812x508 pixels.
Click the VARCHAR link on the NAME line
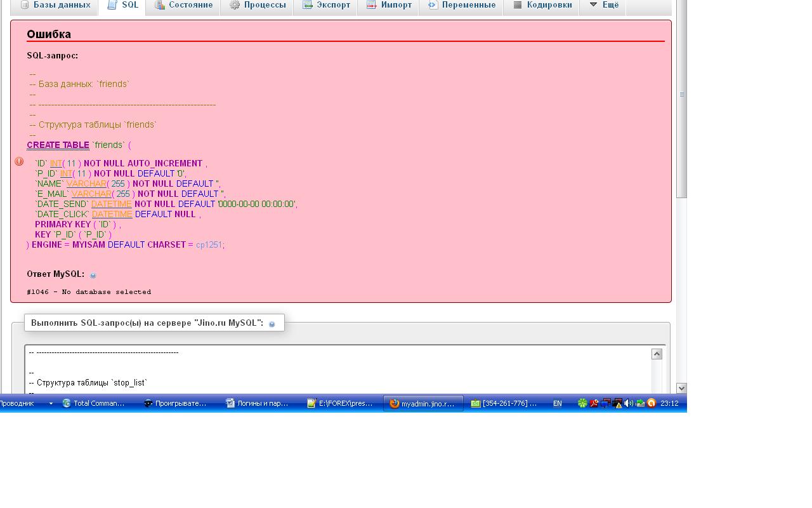tap(86, 184)
